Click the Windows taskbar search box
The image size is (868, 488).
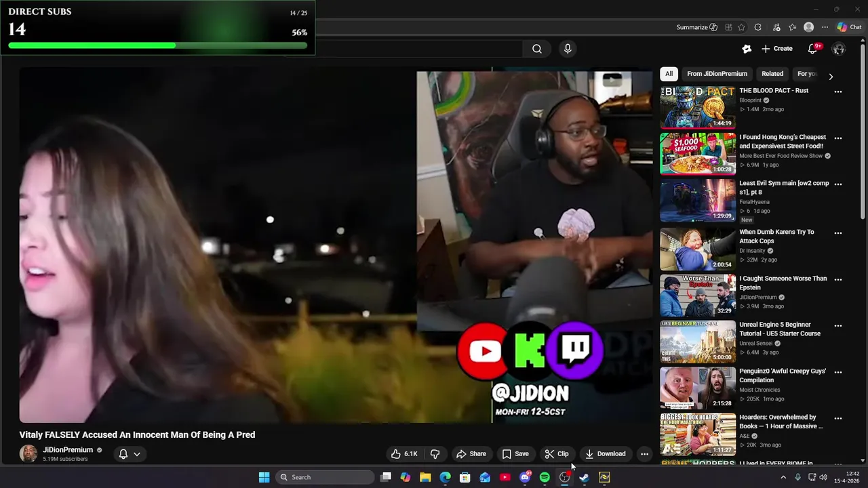click(325, 477)
